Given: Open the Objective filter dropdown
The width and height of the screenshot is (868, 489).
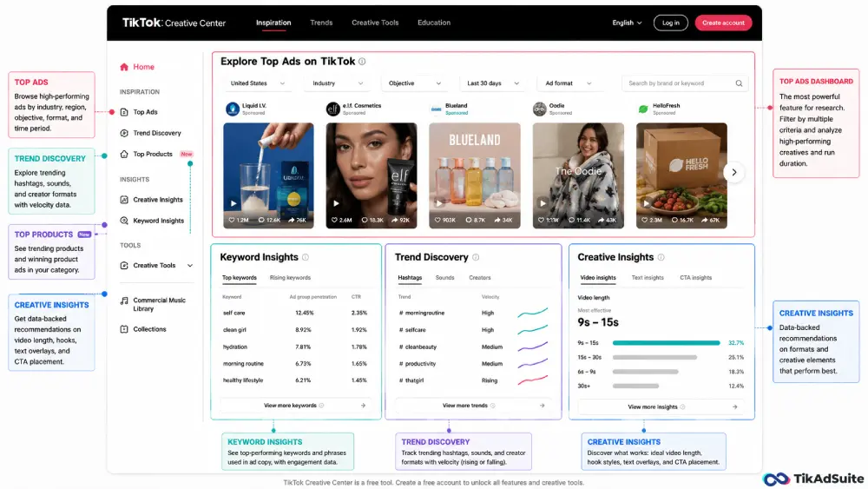Looking at the screenshot, I should [415, 83].
